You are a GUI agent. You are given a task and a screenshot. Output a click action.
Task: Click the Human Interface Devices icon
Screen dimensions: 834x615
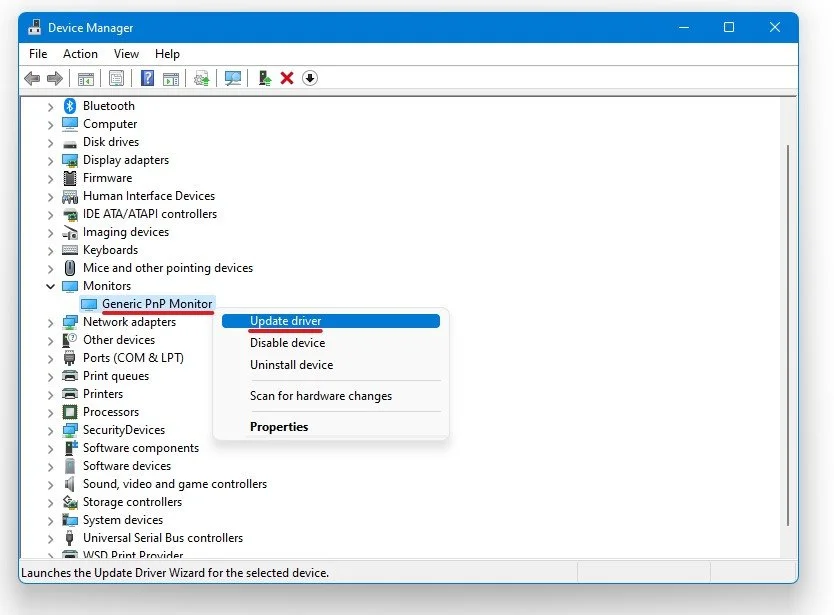pos(70,197)
